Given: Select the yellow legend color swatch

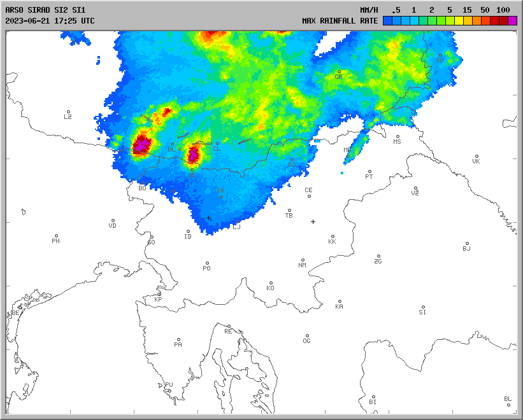Looking at the screenshot, I should [x=459, y=20].
